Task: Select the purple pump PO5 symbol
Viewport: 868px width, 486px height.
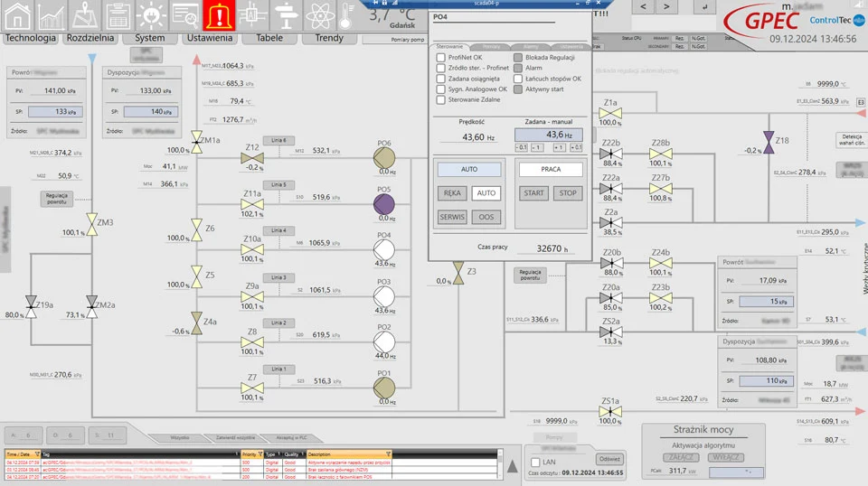Action: [384, 204]
